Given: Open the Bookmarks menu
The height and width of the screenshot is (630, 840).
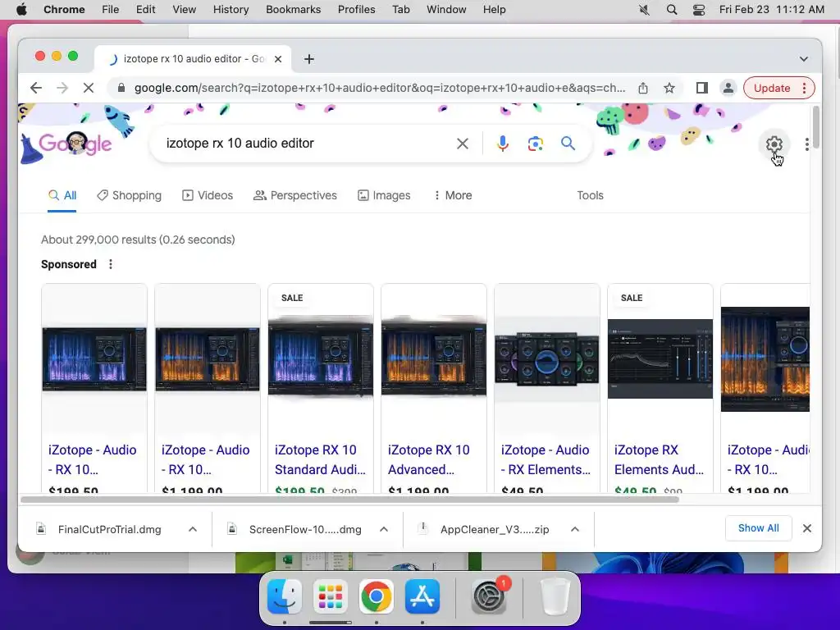Looking at the screenshot, I should click(293, 10).
